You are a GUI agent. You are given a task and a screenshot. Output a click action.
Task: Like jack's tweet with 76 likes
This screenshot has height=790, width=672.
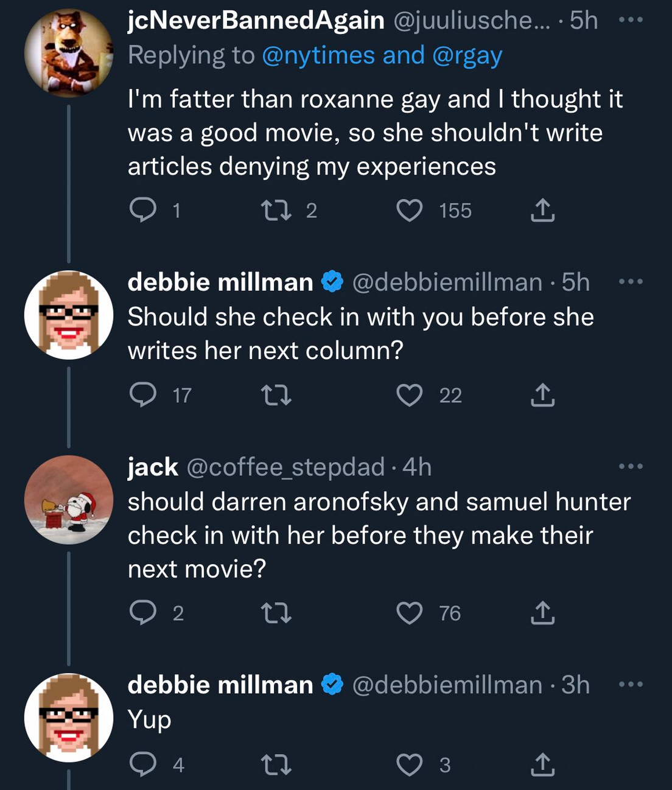click(x=410, y=613)
